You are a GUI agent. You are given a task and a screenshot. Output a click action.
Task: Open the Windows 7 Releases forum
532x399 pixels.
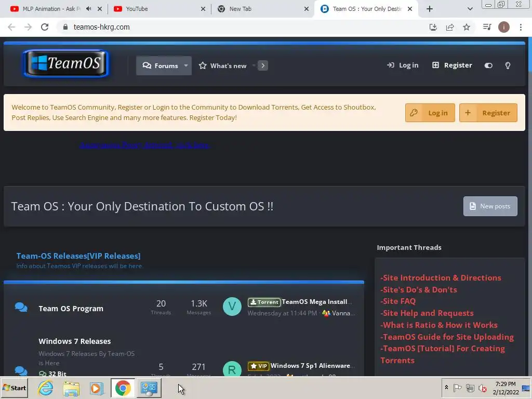75,341
